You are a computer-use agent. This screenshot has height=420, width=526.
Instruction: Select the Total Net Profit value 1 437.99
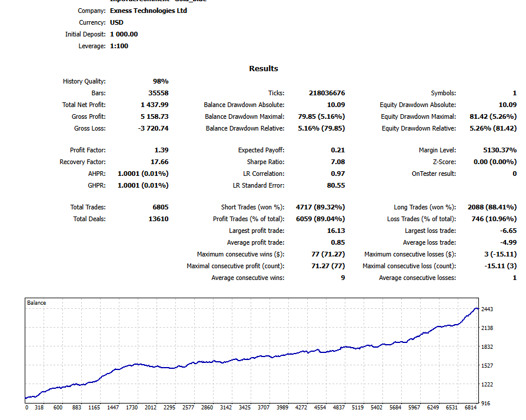(x=155, y=105)
